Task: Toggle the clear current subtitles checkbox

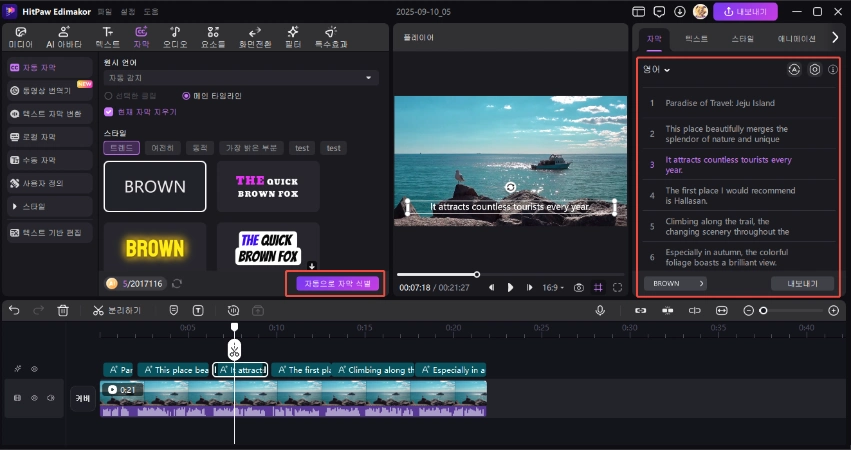Action: (x=109, y=112)
